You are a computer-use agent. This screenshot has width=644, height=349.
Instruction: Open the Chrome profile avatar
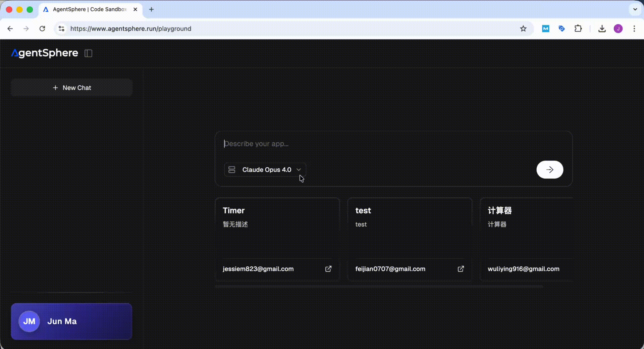tap(618, 29)
